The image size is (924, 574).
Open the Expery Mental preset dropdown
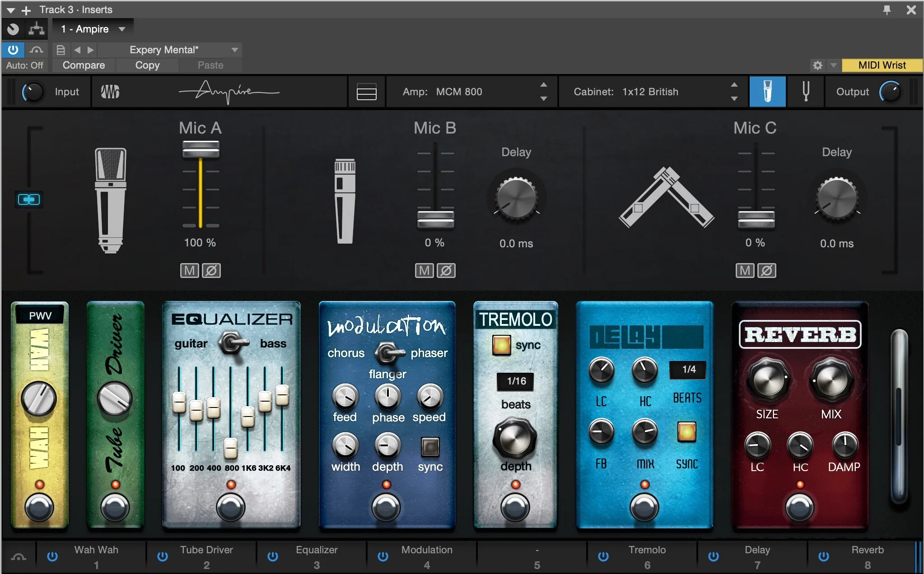click(234, 50)
